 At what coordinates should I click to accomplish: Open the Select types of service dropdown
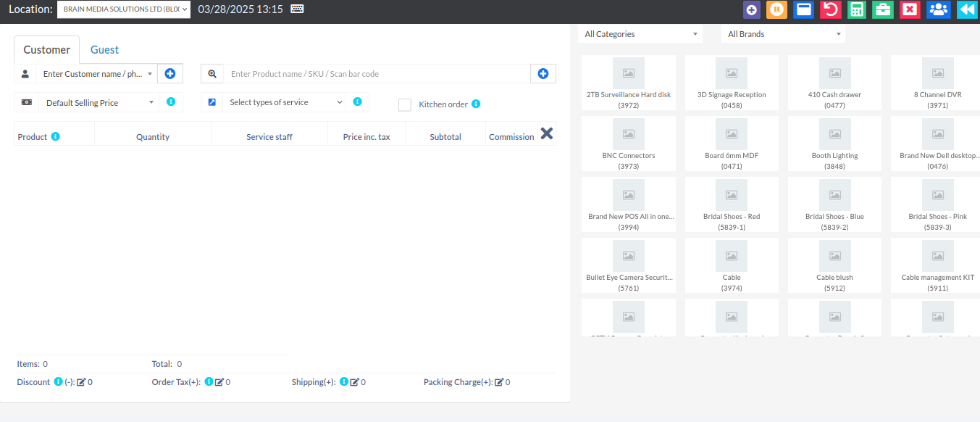click(x=284, y=102)
